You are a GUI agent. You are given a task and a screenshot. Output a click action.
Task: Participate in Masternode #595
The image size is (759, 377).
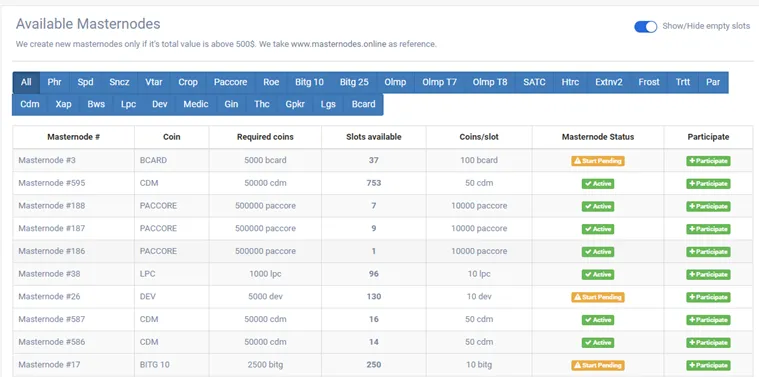point(708,184)
